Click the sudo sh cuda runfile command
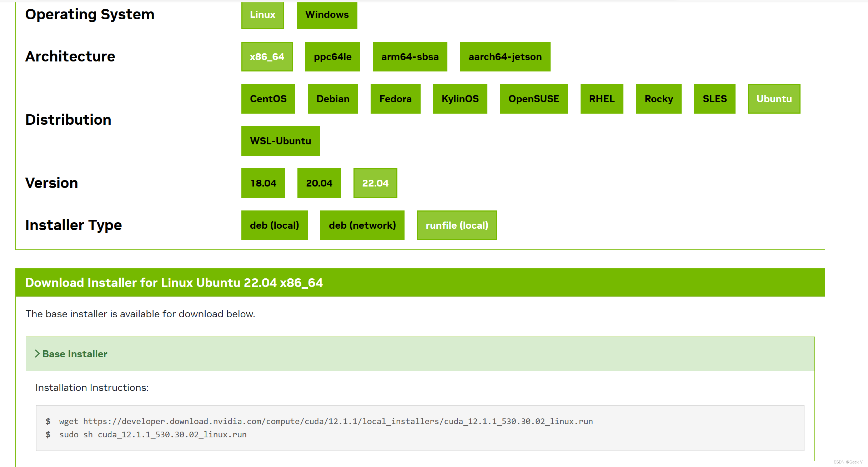The width and height of the screenshot is (868, 467). 153,434
